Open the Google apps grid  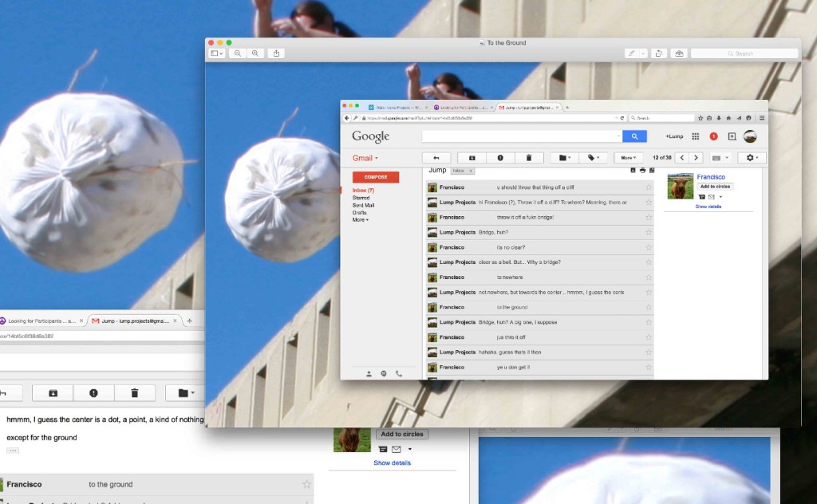[x=696, y=136]
